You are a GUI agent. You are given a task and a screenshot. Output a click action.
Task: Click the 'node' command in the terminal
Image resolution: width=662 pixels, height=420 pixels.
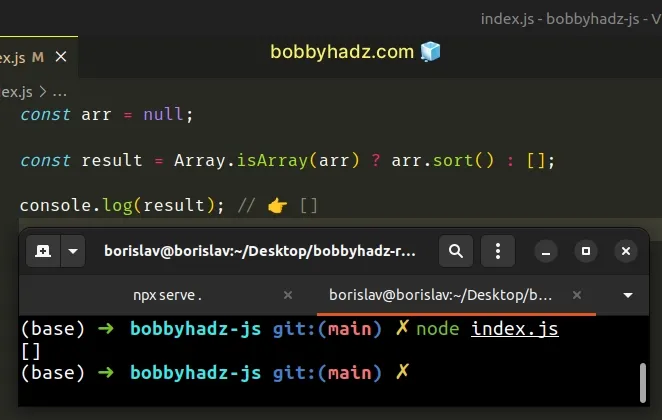[x=437, y=329]
